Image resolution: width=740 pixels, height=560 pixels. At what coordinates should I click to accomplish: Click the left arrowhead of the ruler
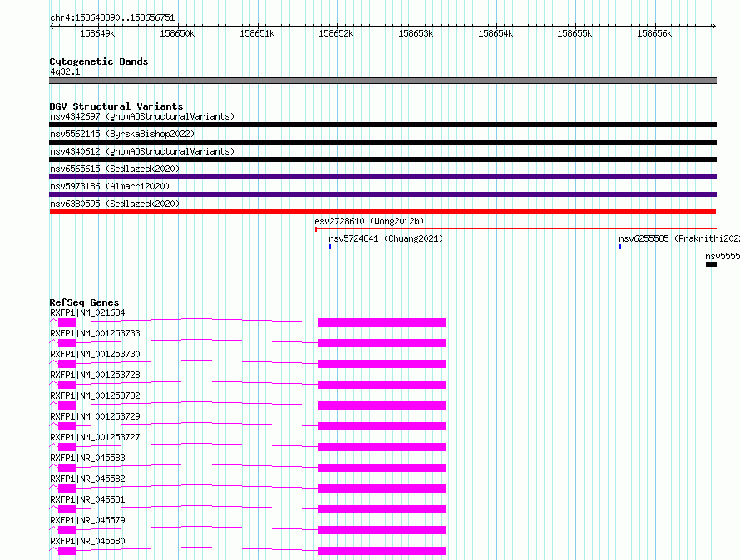52,27
